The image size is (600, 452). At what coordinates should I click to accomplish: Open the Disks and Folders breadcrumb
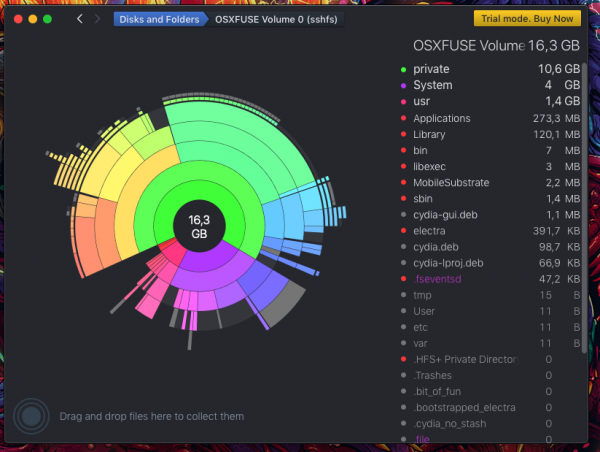[x=159, y=19]
